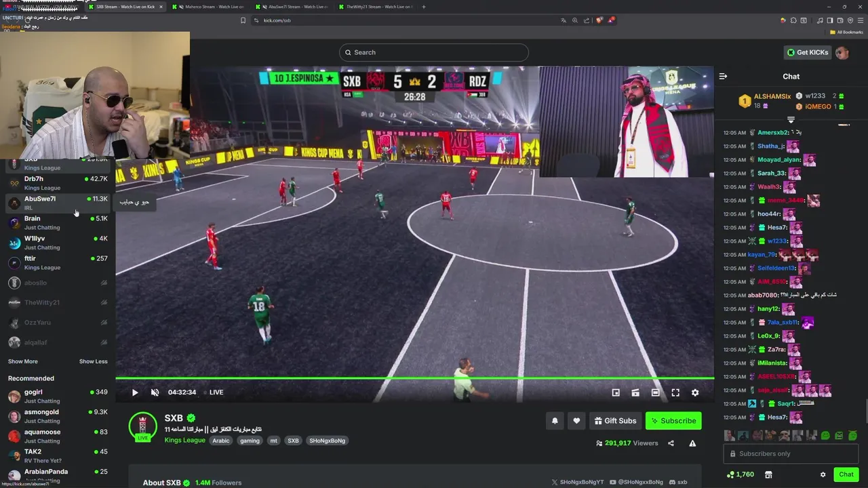Send message with the Chat button
Viewport: 868px width, 488px height.
point(846,474)
